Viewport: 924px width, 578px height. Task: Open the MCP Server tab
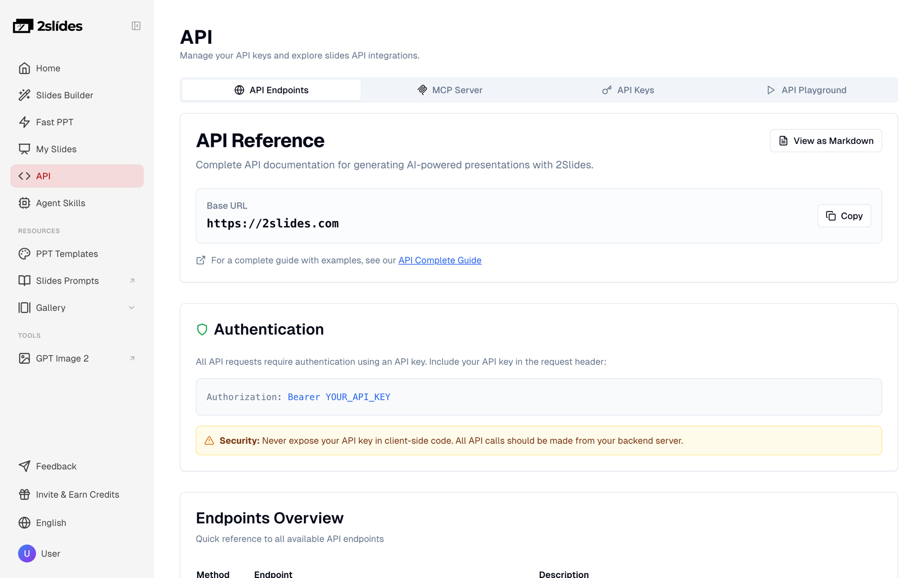pyautogui.click(x=450, y=90)
